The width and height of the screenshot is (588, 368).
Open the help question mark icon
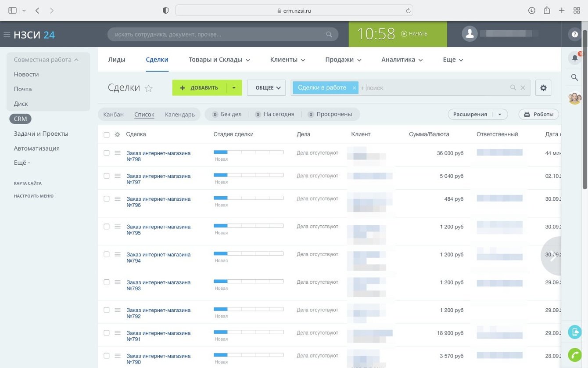tap(575, 34)
